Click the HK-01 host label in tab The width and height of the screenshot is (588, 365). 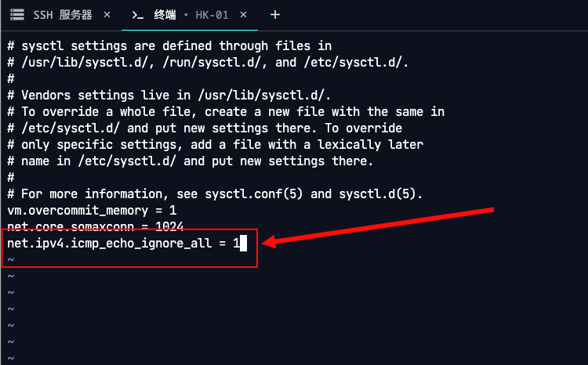(212, 15)
